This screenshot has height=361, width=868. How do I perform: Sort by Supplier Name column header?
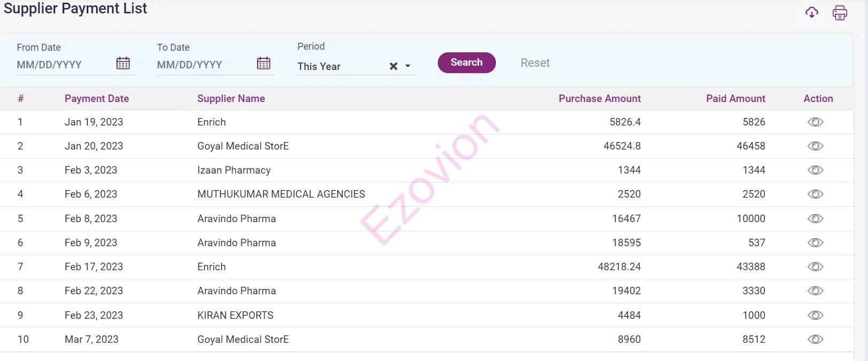click(x=231, y=99)
